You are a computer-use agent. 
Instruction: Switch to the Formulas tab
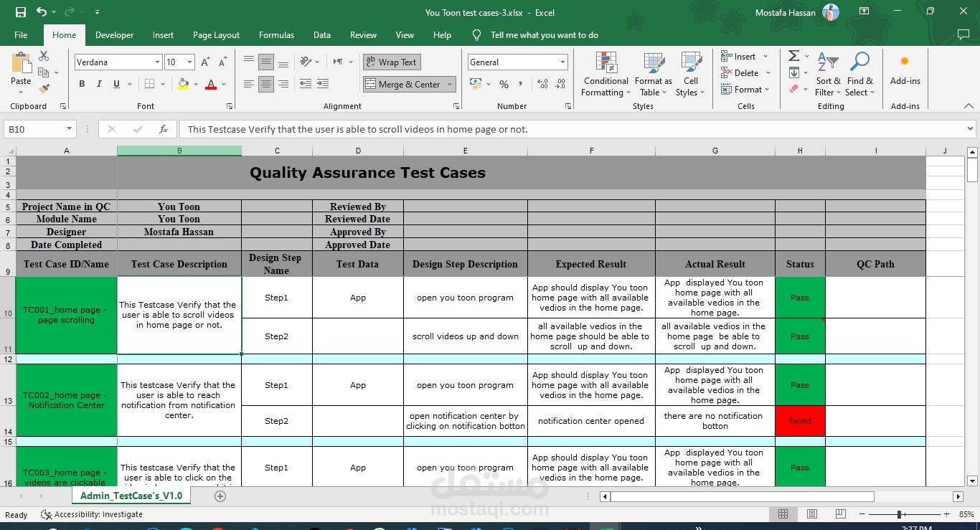pos(276,35)
